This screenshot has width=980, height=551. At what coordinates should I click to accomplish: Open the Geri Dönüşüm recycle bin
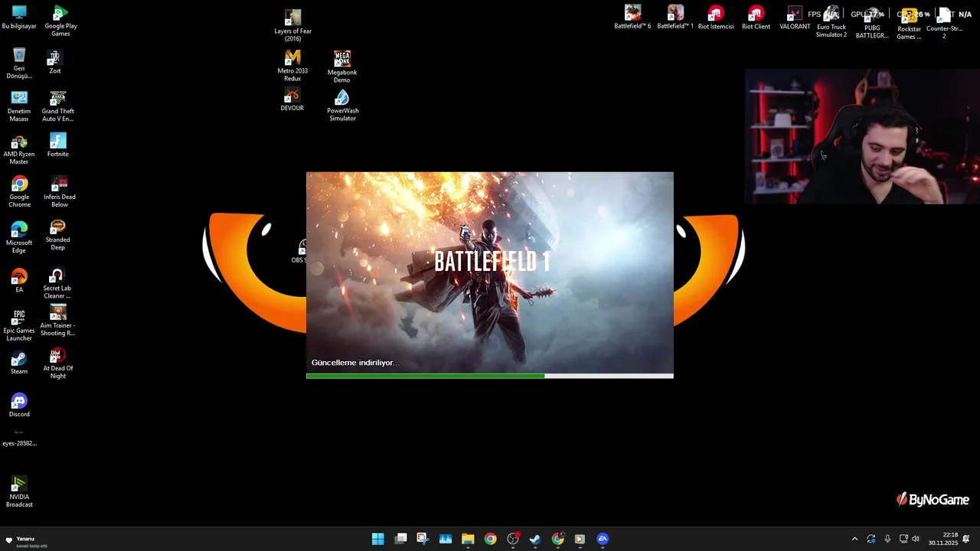pos(19,63)
